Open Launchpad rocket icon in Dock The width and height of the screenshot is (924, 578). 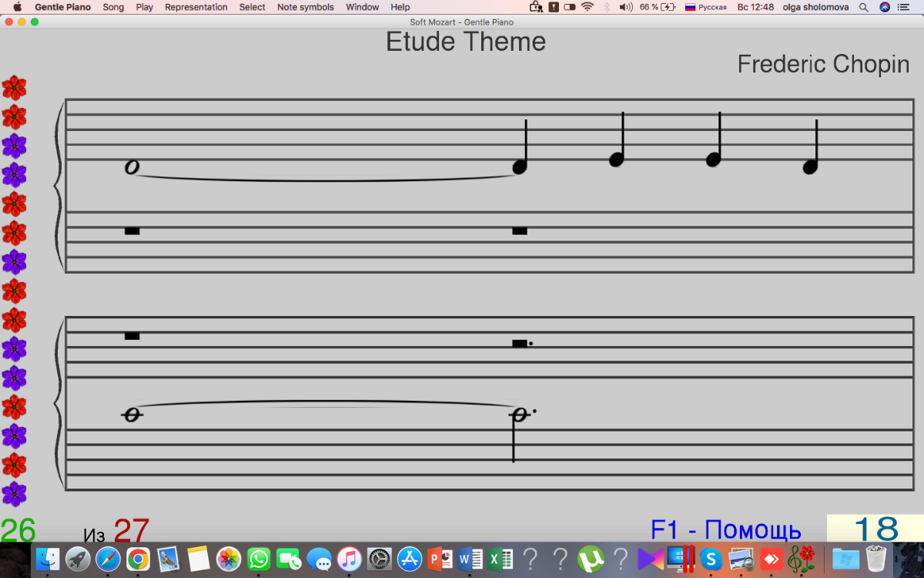78,559
